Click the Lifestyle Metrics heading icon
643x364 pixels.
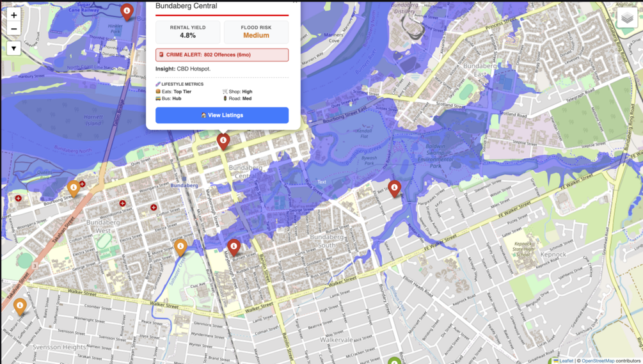tap(158, 84)
